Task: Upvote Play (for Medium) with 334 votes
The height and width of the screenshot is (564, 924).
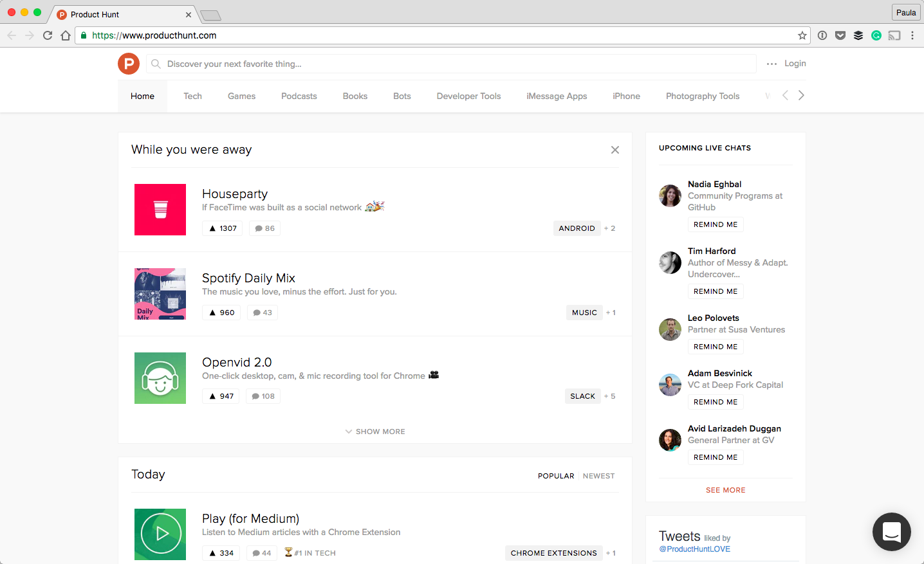Action: pos(221,553)
